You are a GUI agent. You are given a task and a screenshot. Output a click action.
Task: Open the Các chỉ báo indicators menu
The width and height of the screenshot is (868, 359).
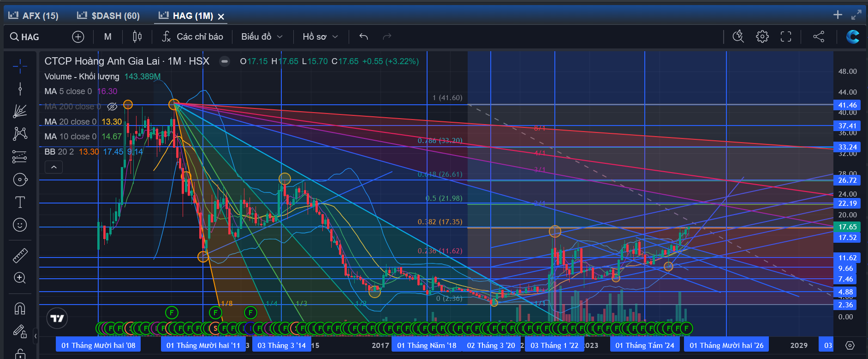[x=193, y=36]
